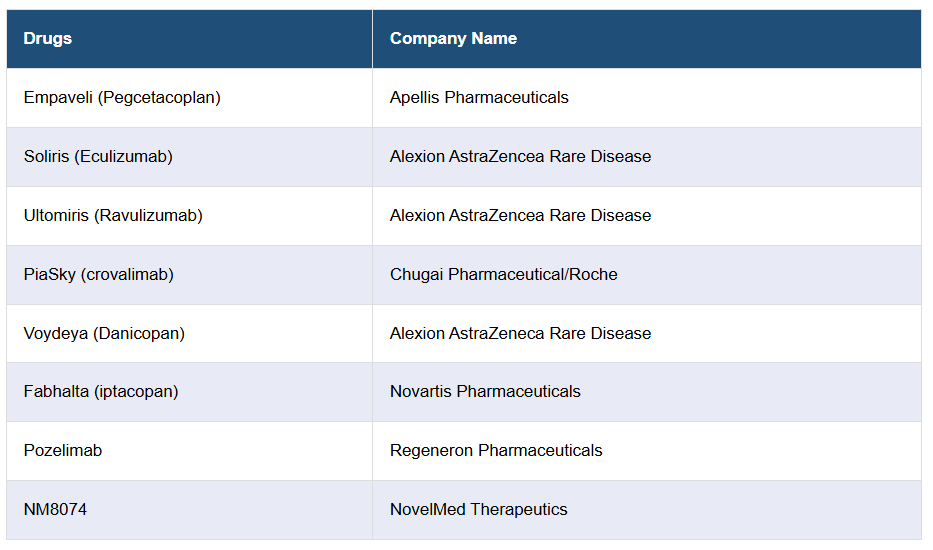The height and width of the screenshot is (550, 933).
Task: Click Regeneron Pharmaceuticals cell
Action: [496, 451]
